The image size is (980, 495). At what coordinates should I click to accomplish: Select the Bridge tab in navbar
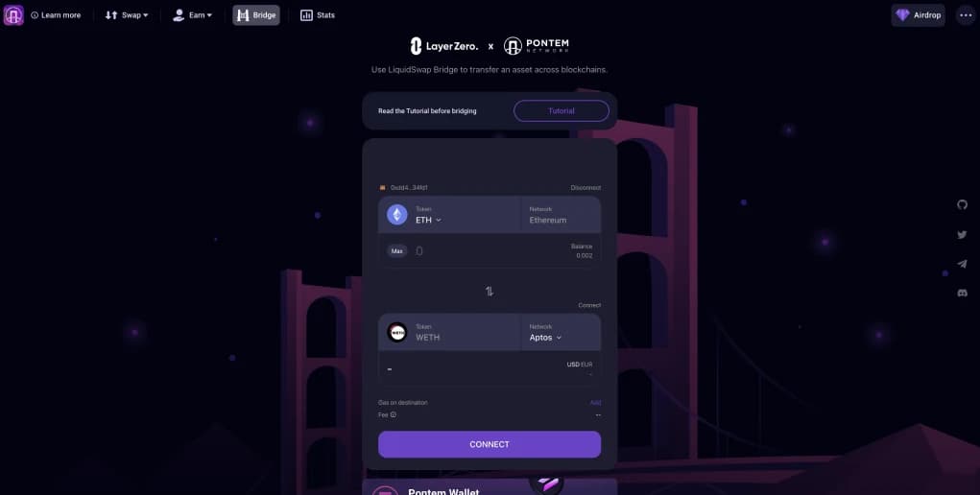(x=256, y=15)
